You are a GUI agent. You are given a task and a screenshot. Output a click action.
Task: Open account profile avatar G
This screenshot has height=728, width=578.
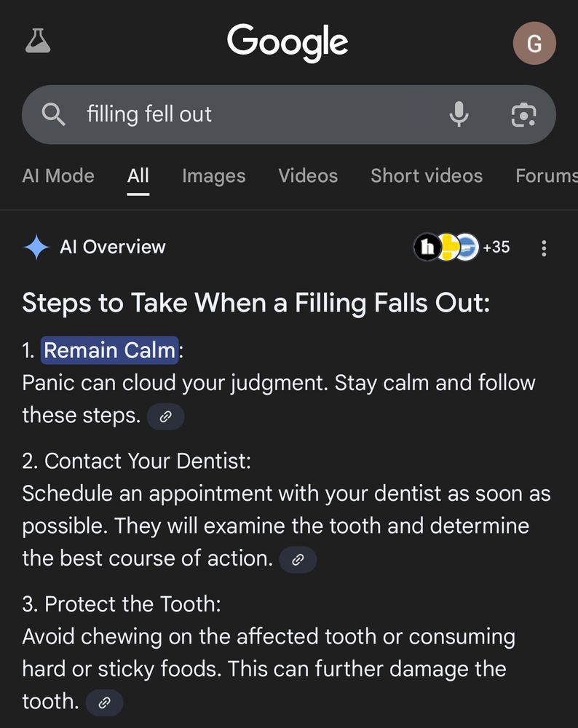534,43
